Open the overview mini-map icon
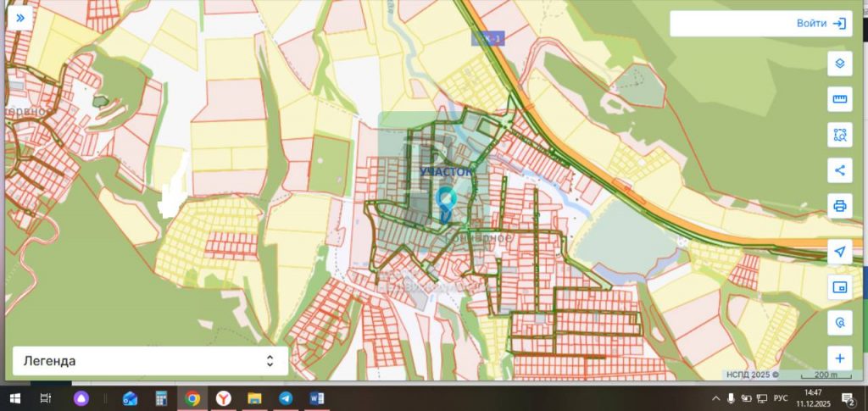 (x=839, y=287)
